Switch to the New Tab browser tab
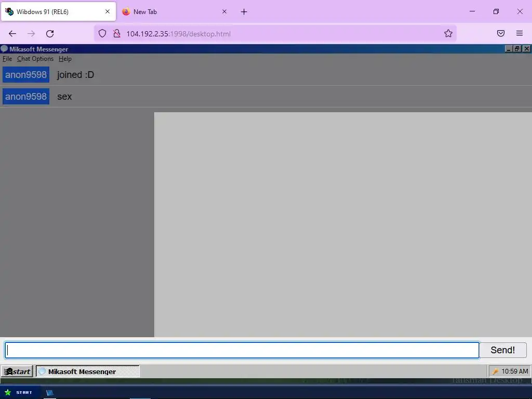The width and height of the screenshot is (532, 399). pyautogui.click(x=175, y=11)
